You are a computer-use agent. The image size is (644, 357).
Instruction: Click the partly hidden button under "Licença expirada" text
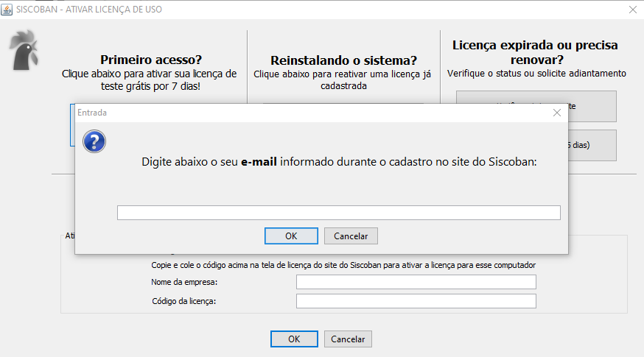(591, 106)
